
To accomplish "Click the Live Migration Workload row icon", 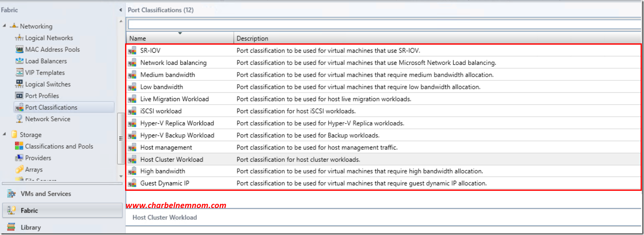I will 133,99.
